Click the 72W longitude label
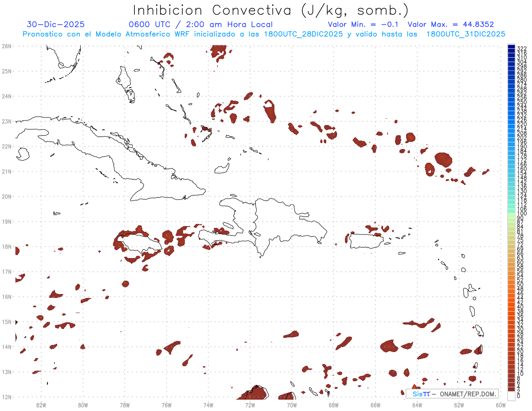532x411 pixels. 250,405
